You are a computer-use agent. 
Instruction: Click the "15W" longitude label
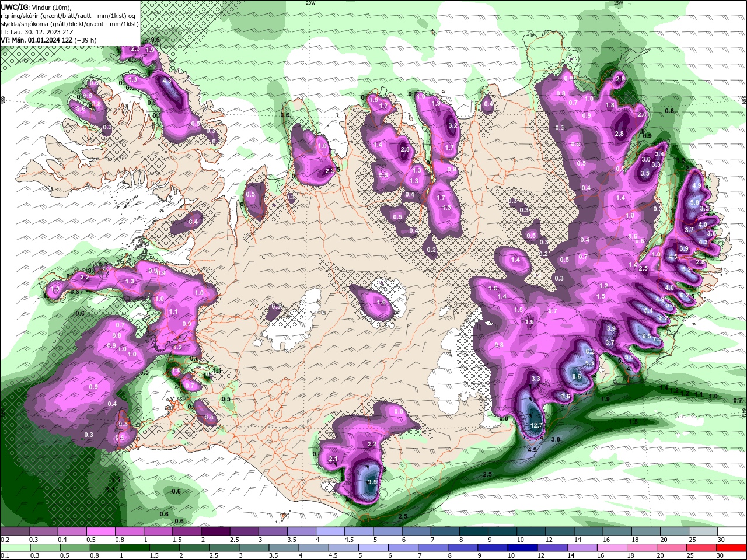coord(618,3)
